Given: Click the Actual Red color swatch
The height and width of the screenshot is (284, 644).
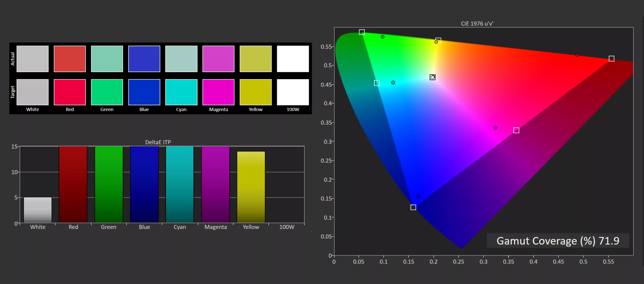Looking at the screenshot, I should (x=70, y=59).
